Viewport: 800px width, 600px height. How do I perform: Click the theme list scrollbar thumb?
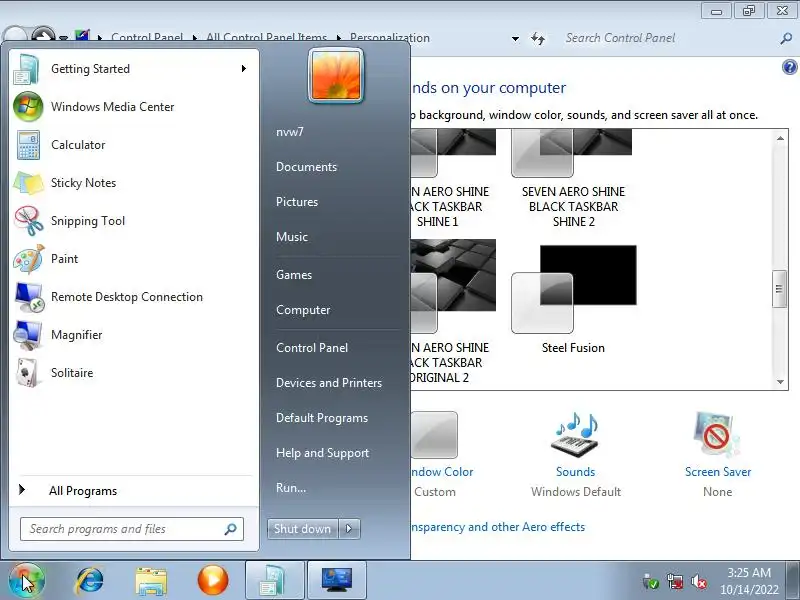point(779,289)
